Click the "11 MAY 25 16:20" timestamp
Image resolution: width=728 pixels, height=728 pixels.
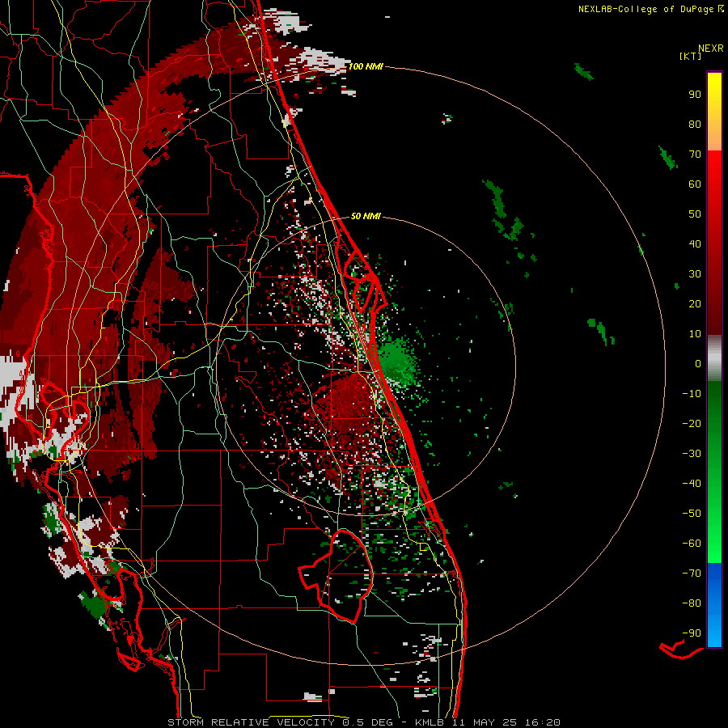tap(505, 722)
